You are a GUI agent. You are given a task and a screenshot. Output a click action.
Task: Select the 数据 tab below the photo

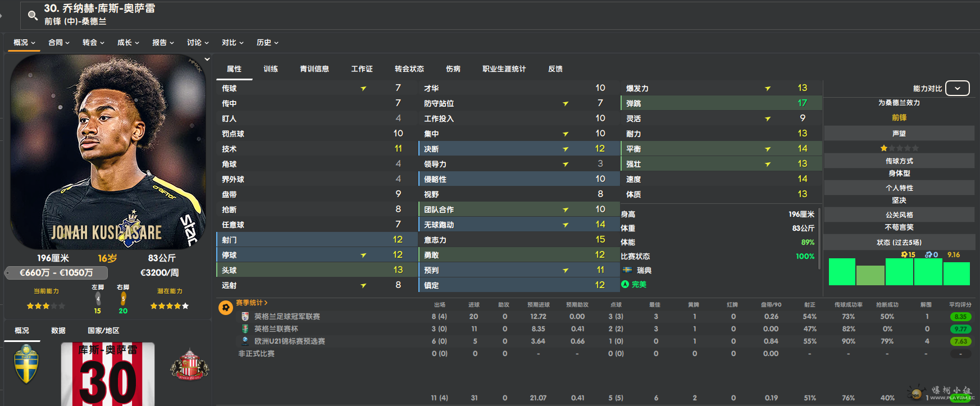click(x=58, y=331)
